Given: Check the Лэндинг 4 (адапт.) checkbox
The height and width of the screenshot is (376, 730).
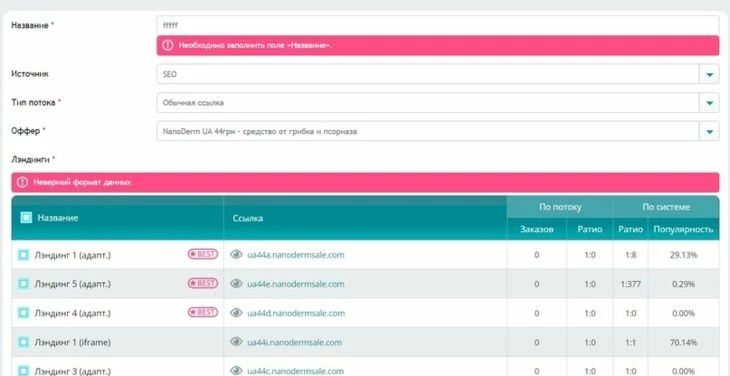Looking at the screenshot, I should pos(23,313).
